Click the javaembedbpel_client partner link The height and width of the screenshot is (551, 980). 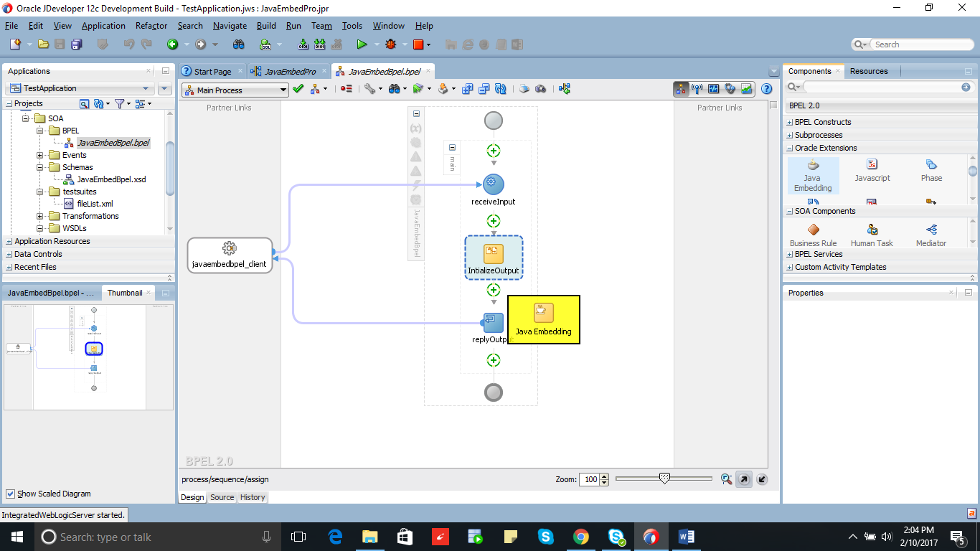[230, 255]
